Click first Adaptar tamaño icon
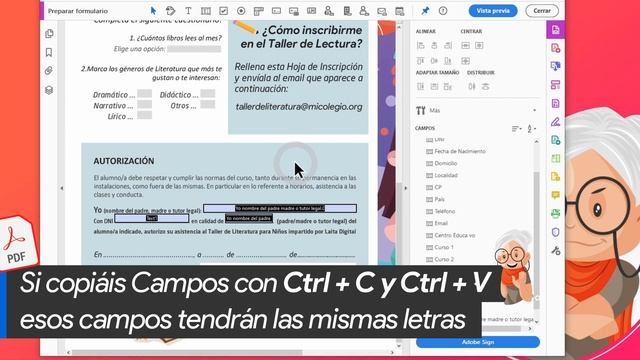Screen dimensions: 640x360 pyautogui.click(x=421, y=87)
